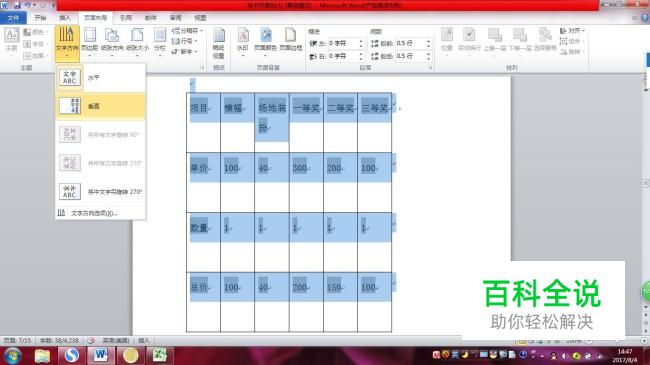650x365 pixels.
Task: Expand the Line Numbers (行号) dropdown
Action: pos(184,41)
